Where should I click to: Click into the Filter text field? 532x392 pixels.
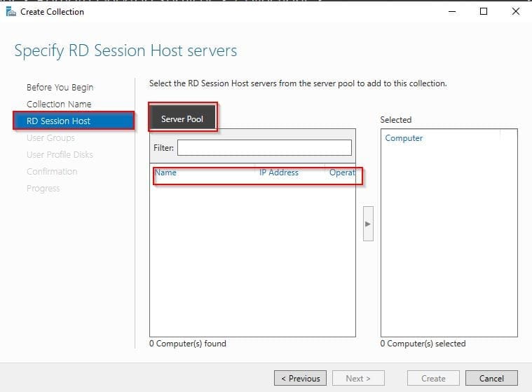tap(264, 148)
